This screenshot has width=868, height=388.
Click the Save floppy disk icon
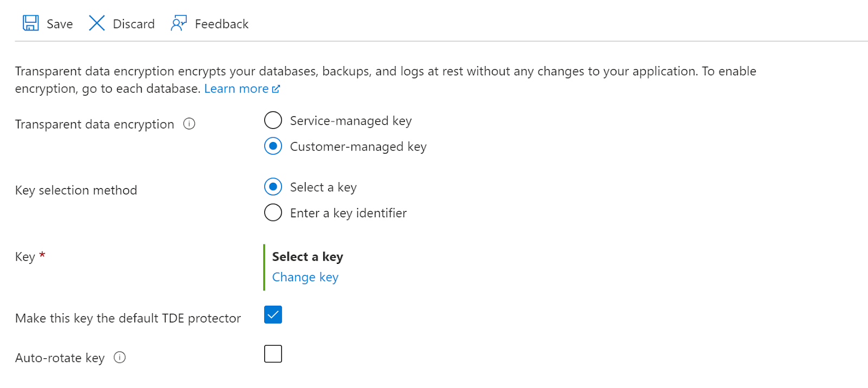[30, 23]
